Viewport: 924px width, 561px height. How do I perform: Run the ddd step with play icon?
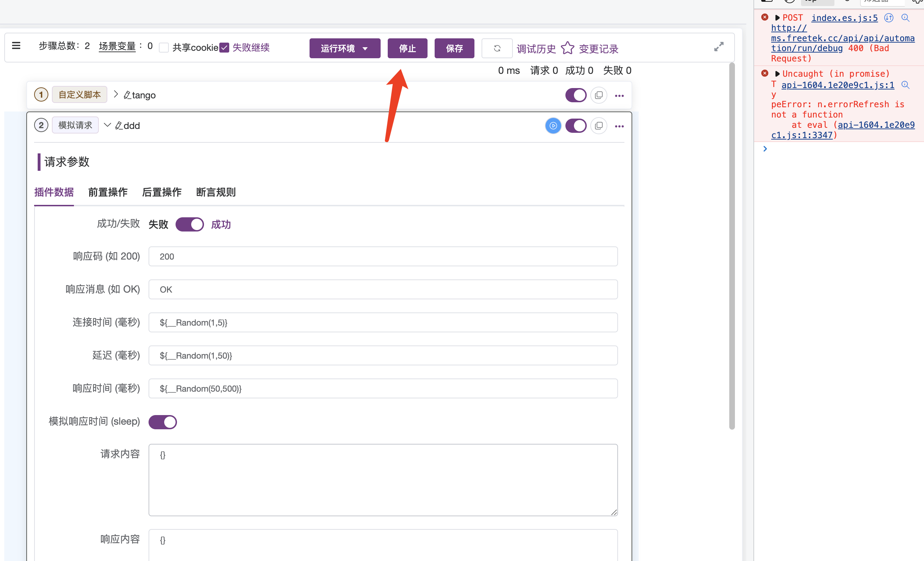click(553, 126)
